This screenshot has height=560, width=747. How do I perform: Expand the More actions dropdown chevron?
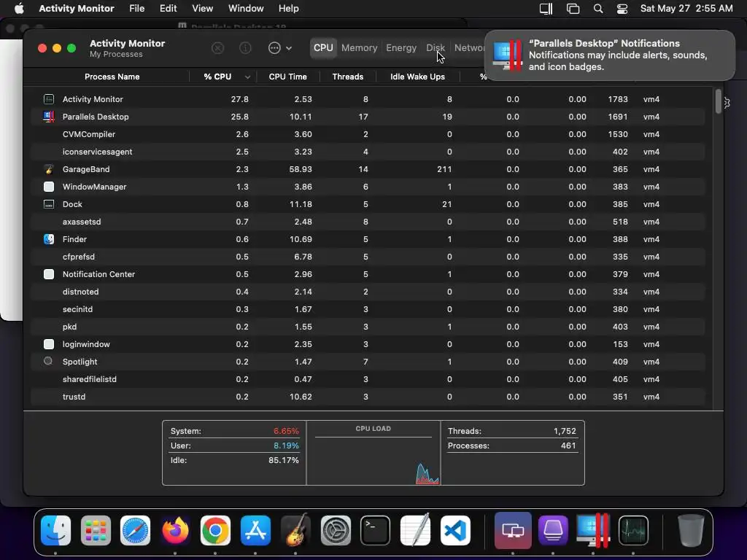point(289,48)
